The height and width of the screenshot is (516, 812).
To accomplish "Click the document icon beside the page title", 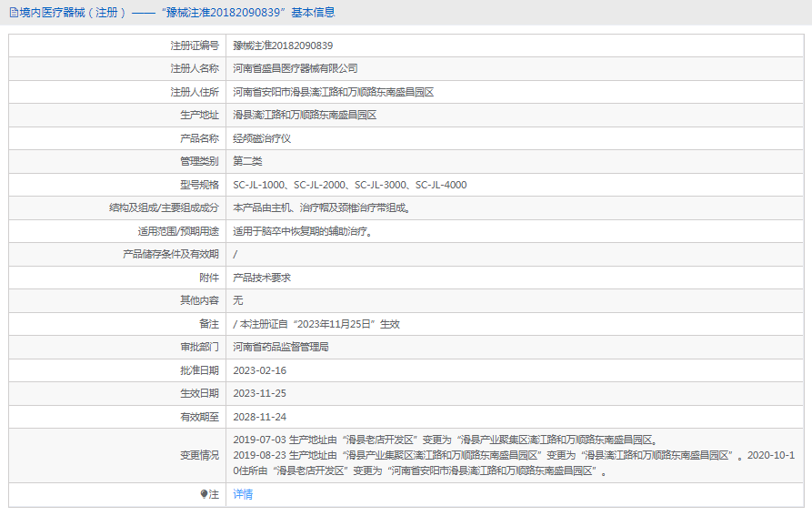I will (13, 13).
